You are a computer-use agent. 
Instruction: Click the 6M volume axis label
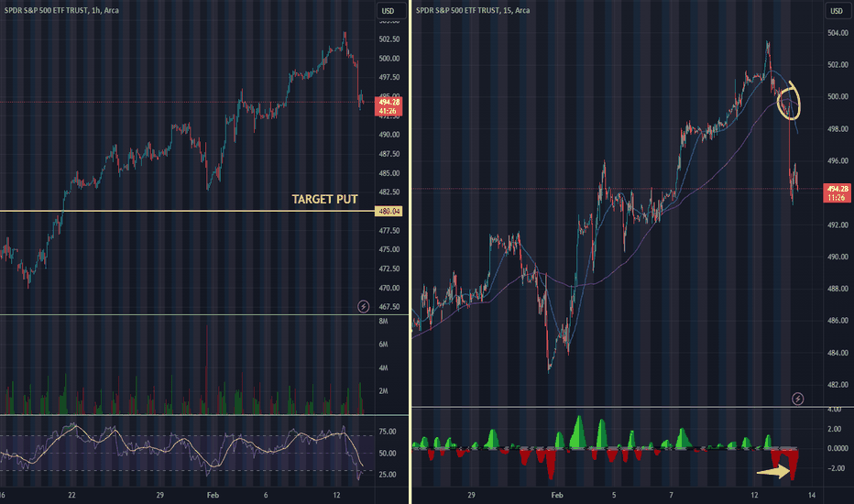pyautogui.click(x=383, y=345)
